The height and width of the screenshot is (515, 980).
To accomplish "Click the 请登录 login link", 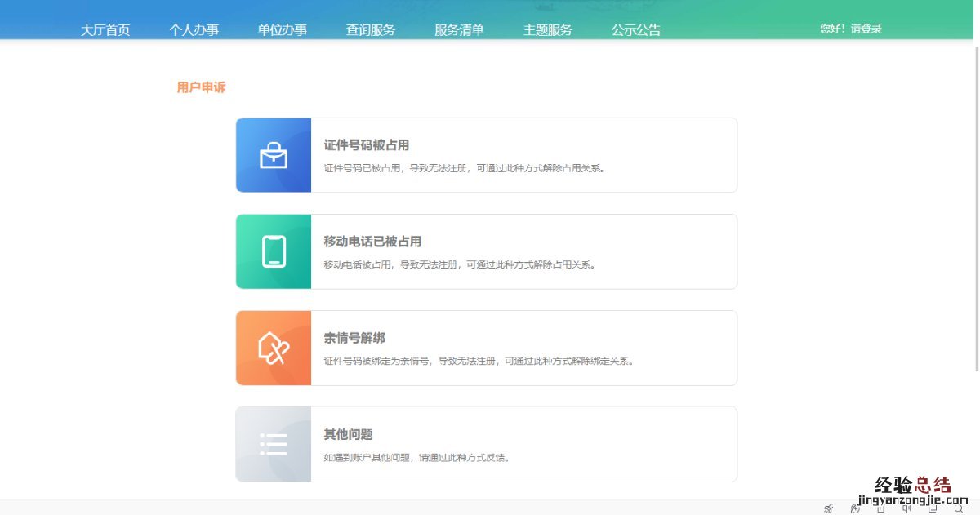I will pos(866,29).
